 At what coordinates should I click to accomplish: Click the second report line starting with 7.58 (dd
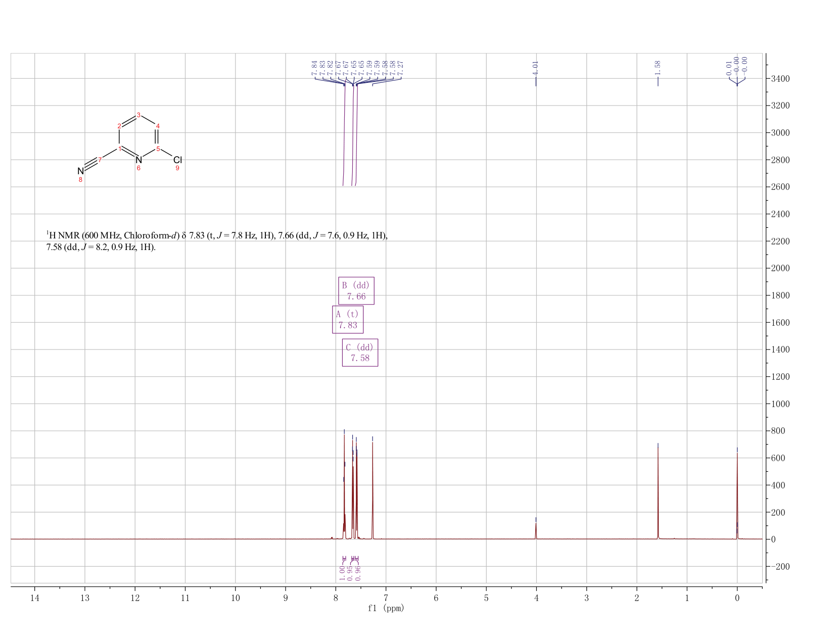[101, 247]
